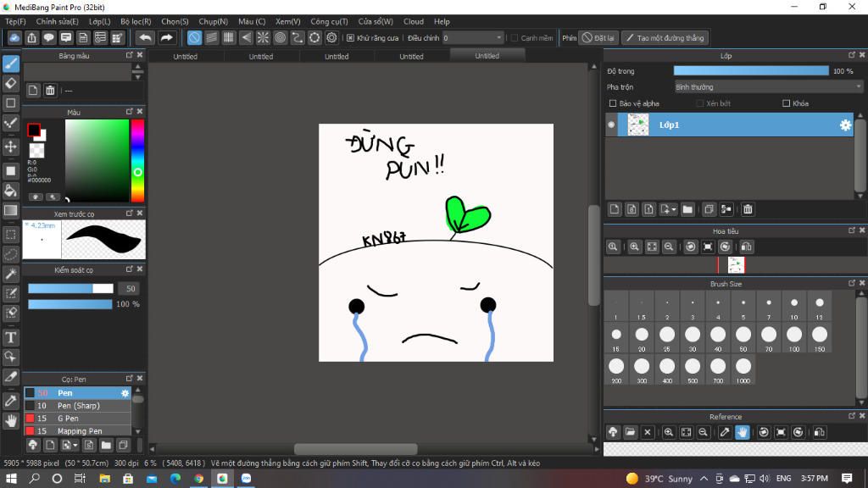
Task: Add a folder in the layer panel
Action: click(x=687, y=209)
